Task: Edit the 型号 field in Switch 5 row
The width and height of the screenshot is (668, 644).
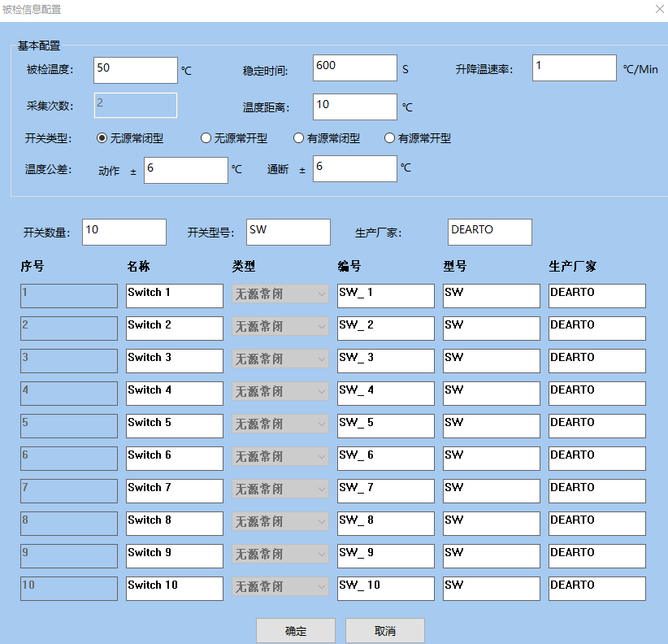Action: pyautogui.click(x=492, y=426)
